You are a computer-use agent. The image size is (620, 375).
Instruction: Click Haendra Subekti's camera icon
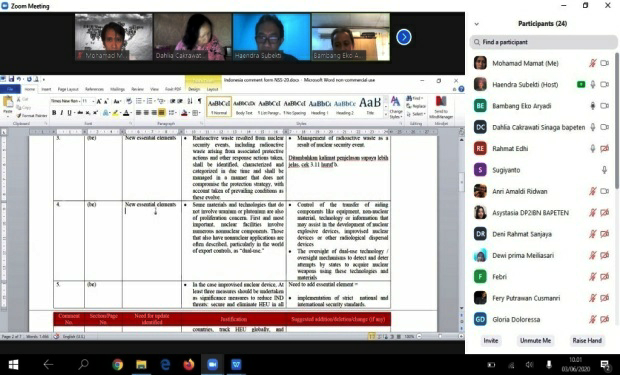[x=605, y=85]
